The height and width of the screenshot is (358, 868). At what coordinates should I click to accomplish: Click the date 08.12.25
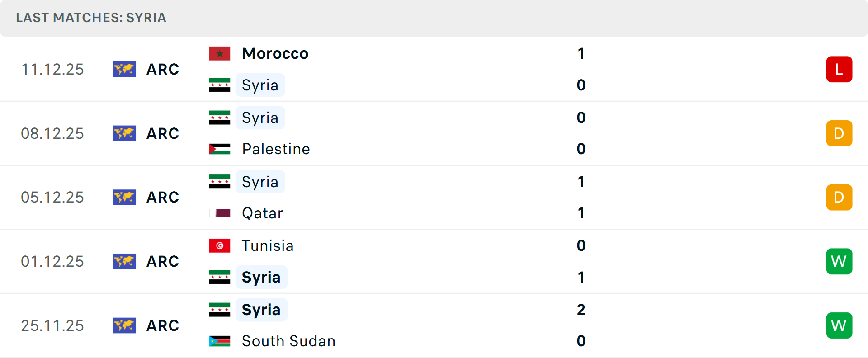(x=52, y=133)
